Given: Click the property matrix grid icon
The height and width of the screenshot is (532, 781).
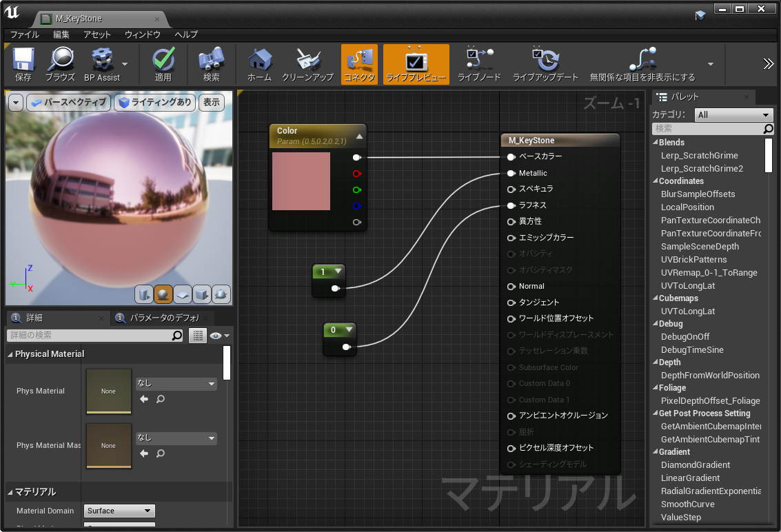Looking at the screenshot, I should click(198, 336).
